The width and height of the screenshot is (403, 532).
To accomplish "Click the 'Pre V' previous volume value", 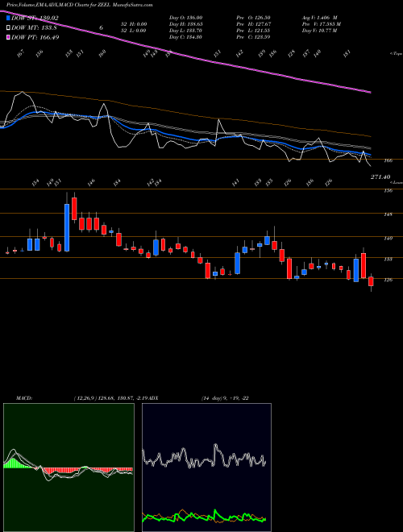I will [322, 24].
